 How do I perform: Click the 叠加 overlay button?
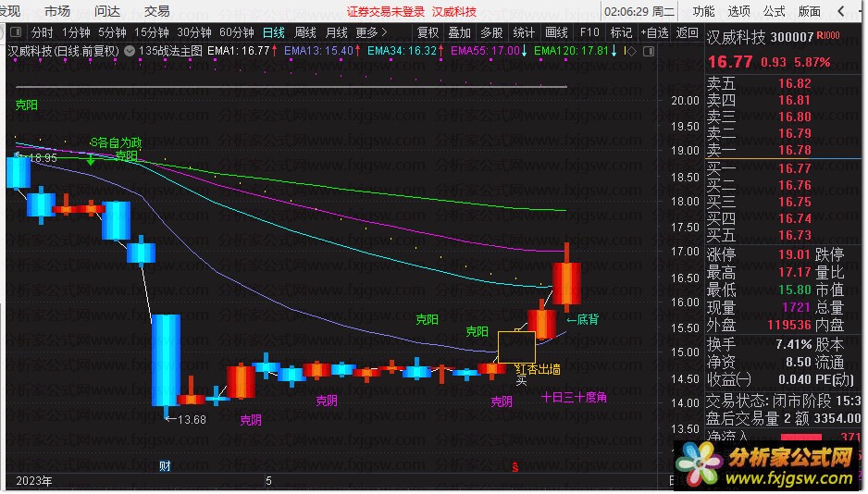click(x=460, y=32)
